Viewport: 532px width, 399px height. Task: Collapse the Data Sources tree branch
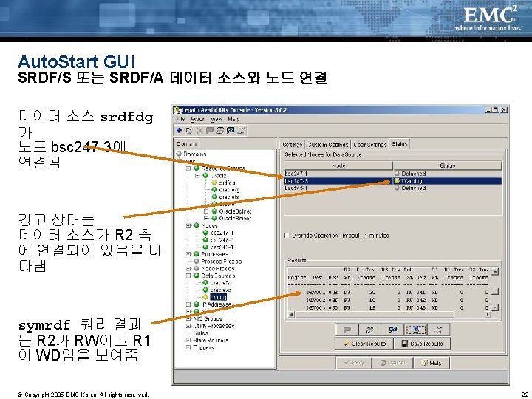[x=188, y=276]
